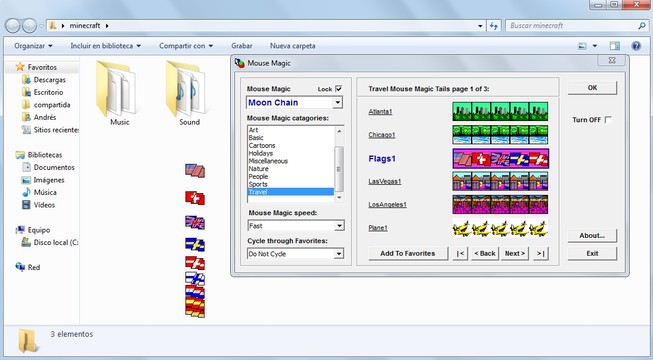Toggle the preview pane icon
Image resolution: width=653 pixels, height=360 pixels.
click(615, 46)
